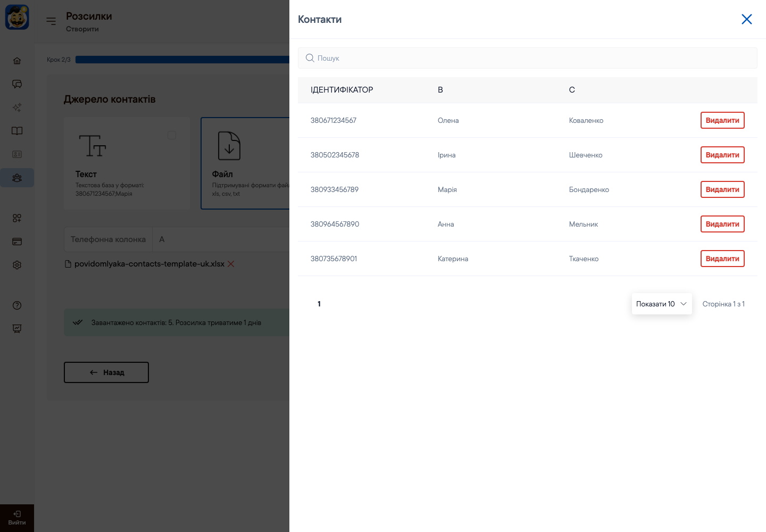This screenshot has height=532, width=766.
Task: Open the settings gear sidebar icon
Action: 17,265
